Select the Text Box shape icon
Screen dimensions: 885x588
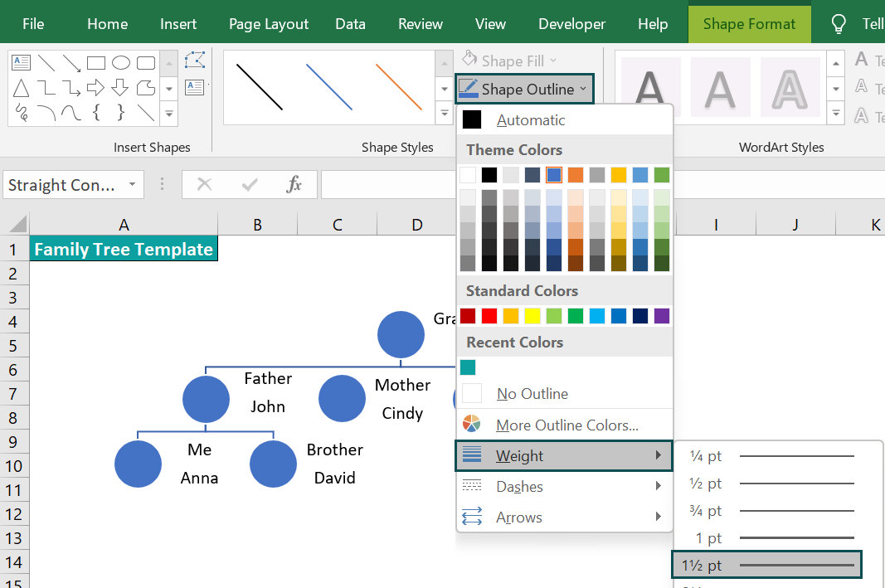point(22,62)
